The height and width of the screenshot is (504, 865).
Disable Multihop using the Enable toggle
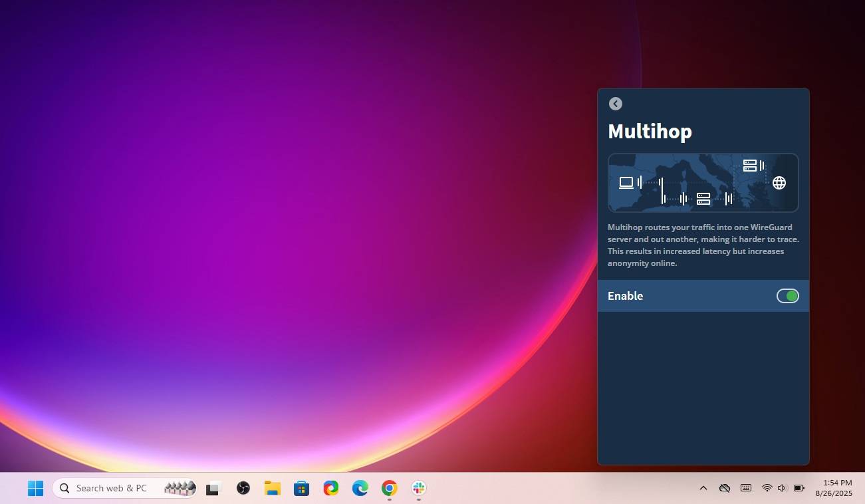(x=787, y=296)
